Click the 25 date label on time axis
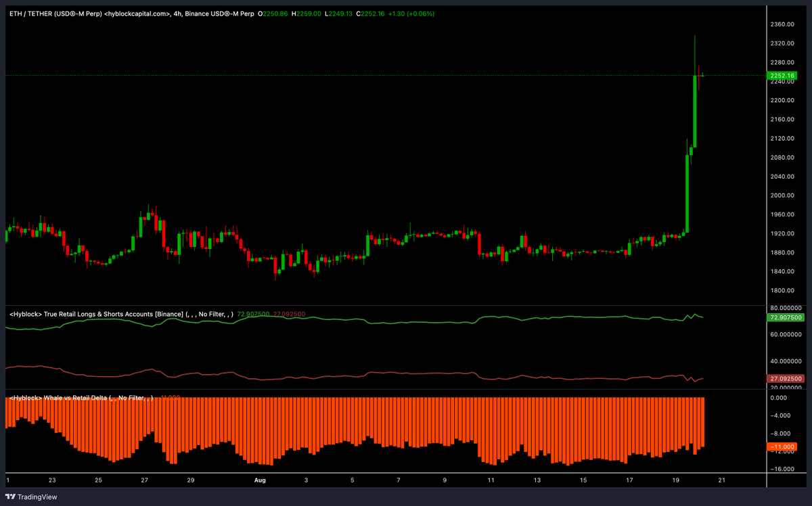812x506 pixels. (x=98, y=480)
